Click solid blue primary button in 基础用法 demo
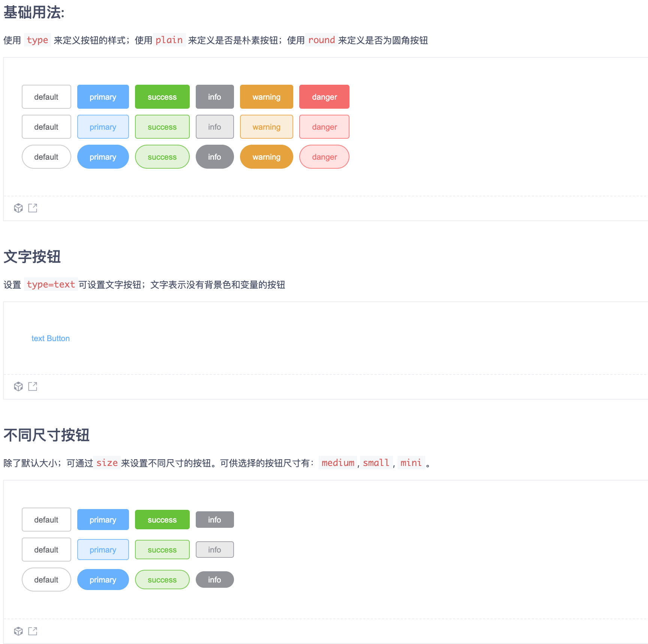This screenshot has height=644, width=648. tap(103, 97)
